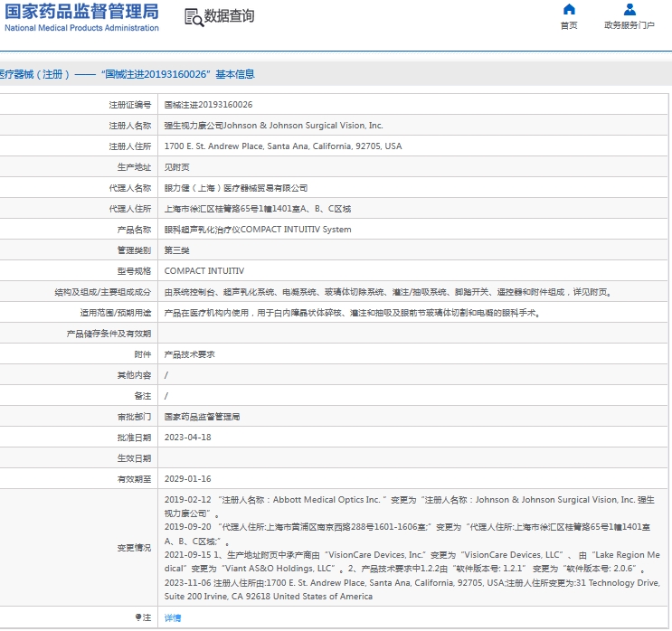Click product name COMPACT INTUITIV System value

tap(258, 230)
